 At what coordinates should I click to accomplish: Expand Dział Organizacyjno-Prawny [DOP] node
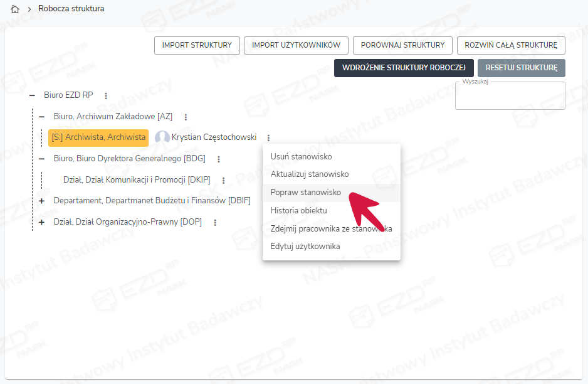click(x=42, y=222)
